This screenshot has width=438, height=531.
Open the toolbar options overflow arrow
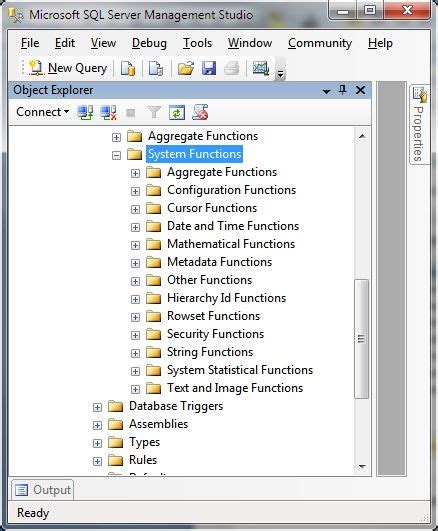[280, 73]
